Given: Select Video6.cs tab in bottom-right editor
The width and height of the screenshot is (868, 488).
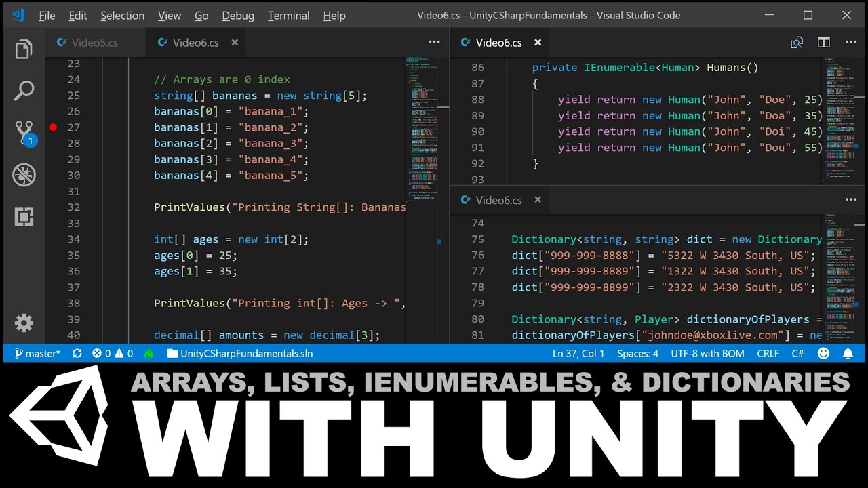Looking at the screenshot, I should click(x=498, y=200).
